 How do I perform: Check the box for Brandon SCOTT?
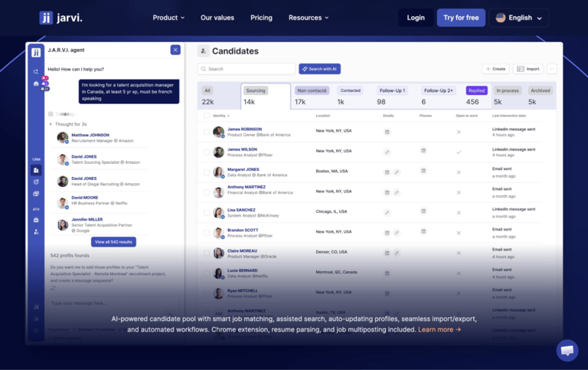207,233
